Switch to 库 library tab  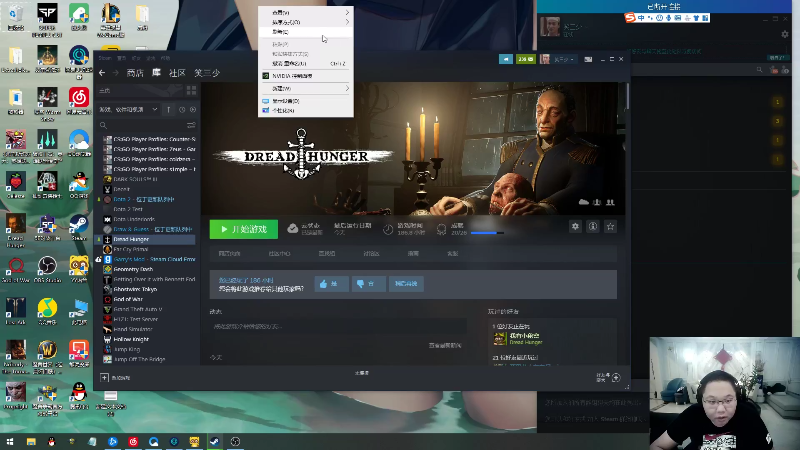tap(156, 73)
